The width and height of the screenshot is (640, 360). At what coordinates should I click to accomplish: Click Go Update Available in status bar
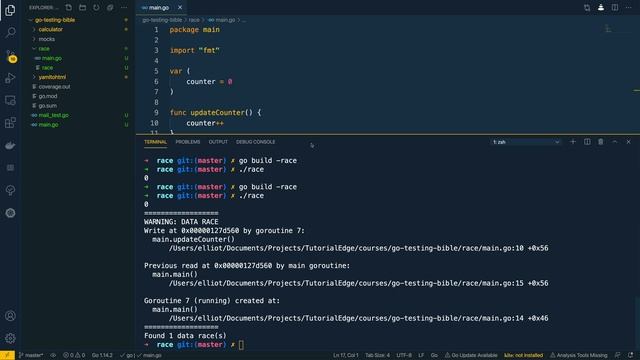[x=471, y=355]
